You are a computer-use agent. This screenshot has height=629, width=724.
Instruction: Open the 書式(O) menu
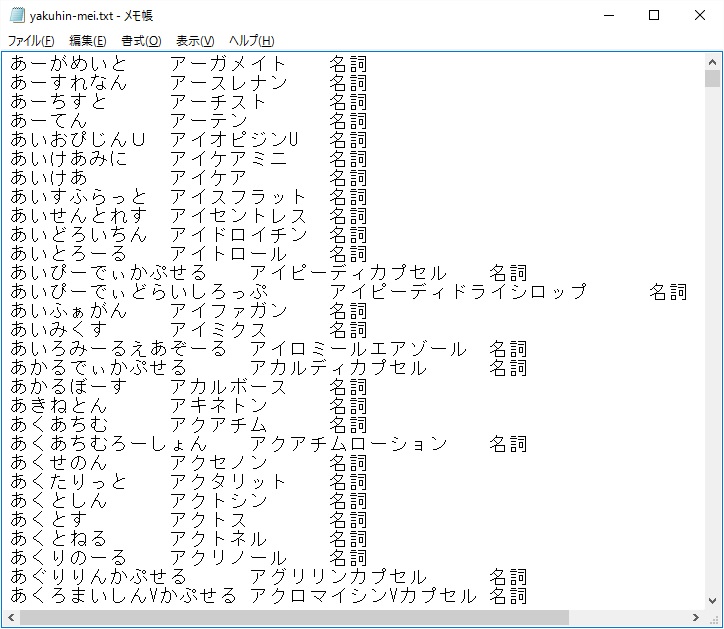tap(141, 41)
